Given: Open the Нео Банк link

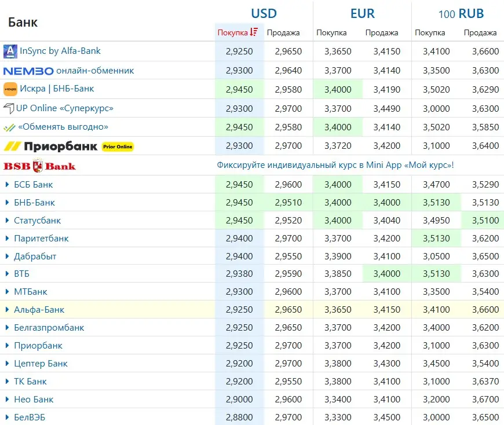Looking at the screenshot, I should point(34,400).
